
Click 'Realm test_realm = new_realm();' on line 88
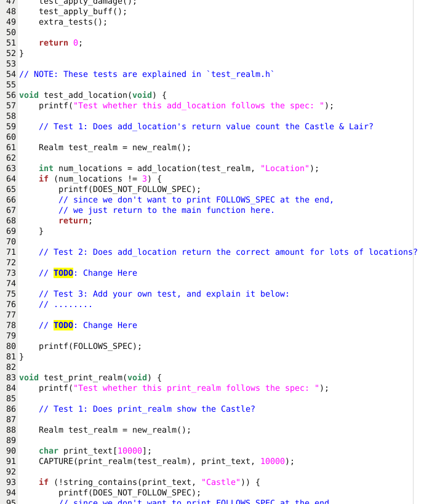114,430
